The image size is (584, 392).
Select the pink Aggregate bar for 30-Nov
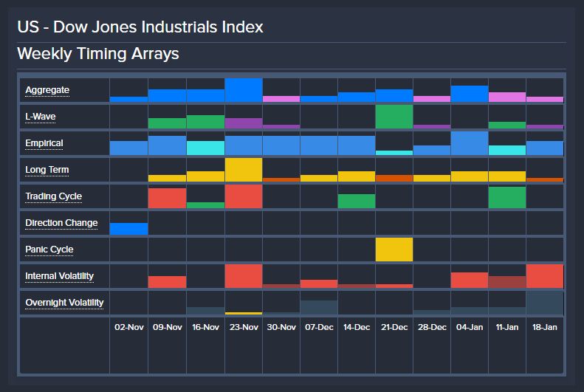click(x=281, y=99)
